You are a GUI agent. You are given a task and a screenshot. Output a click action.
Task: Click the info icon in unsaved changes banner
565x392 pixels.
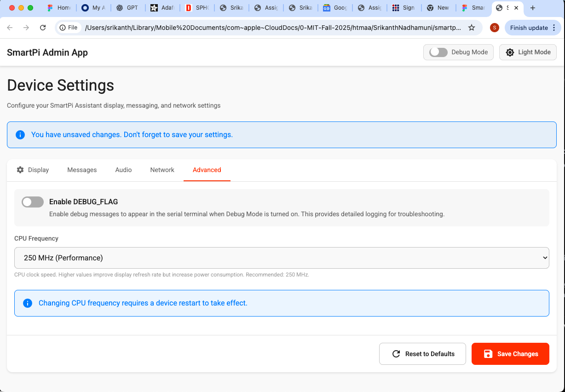(20, 134)
